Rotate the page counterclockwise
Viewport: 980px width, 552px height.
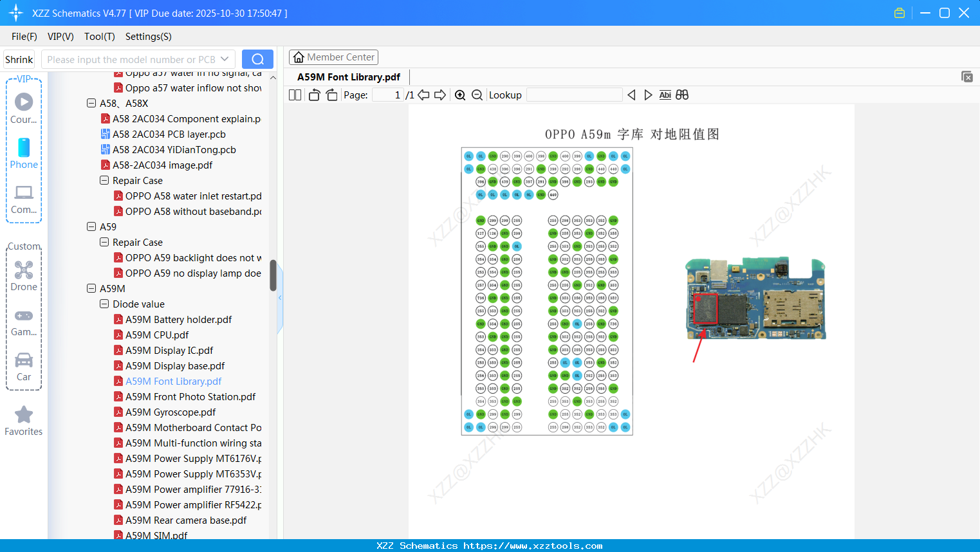click(314, 95)
